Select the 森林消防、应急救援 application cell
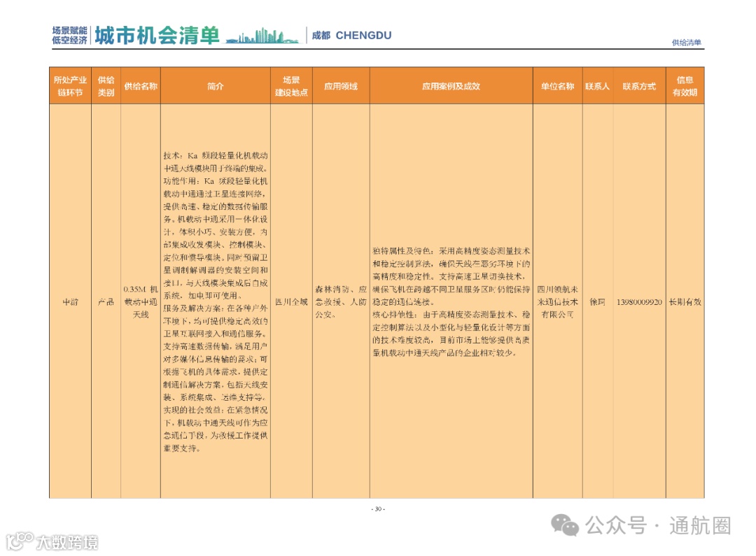 coord(342,302)
